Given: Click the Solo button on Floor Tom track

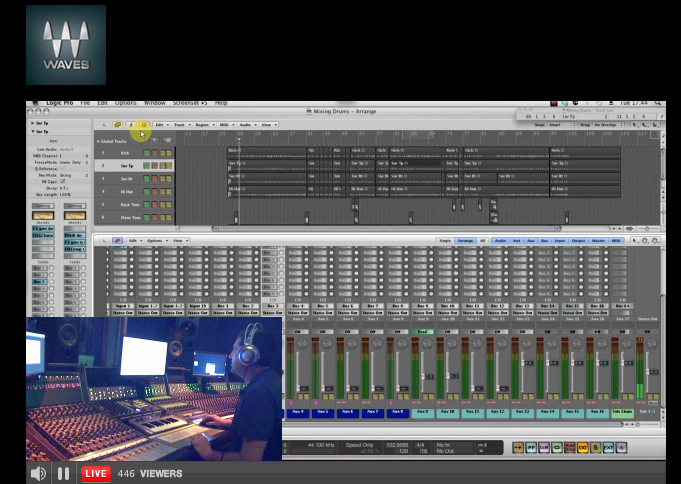Looking at the screenshot, I should point(169,217).
